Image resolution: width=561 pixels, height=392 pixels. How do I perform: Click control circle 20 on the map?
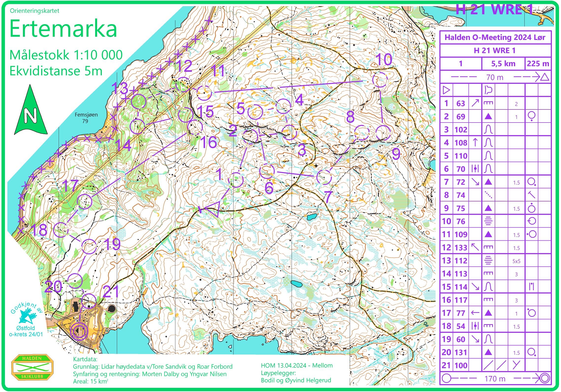(75, 281)
